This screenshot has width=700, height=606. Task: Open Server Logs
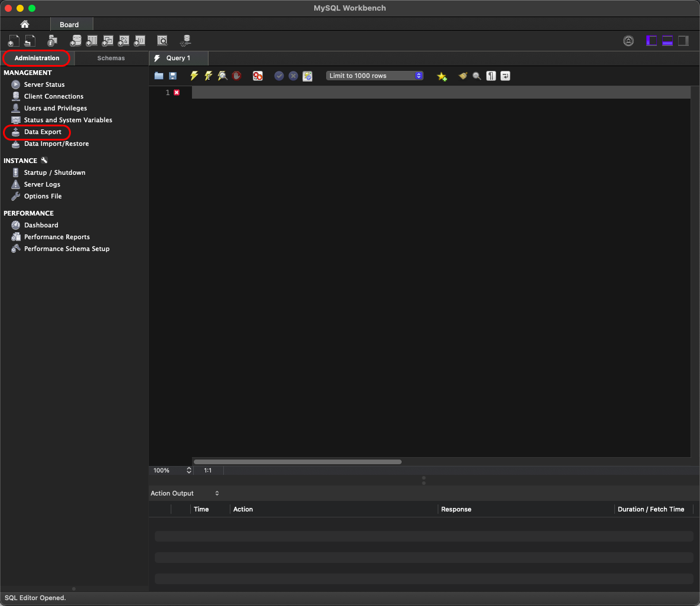point(42,184)
